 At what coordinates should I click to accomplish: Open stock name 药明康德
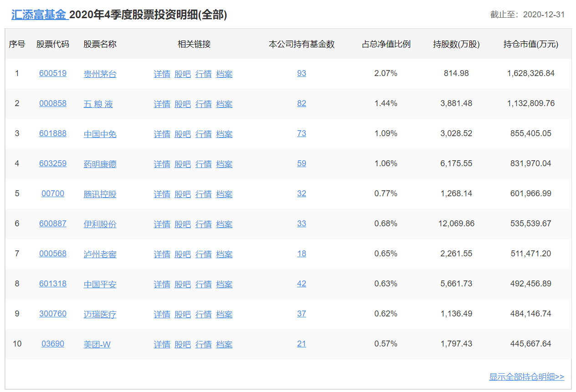tap(100, 164)
